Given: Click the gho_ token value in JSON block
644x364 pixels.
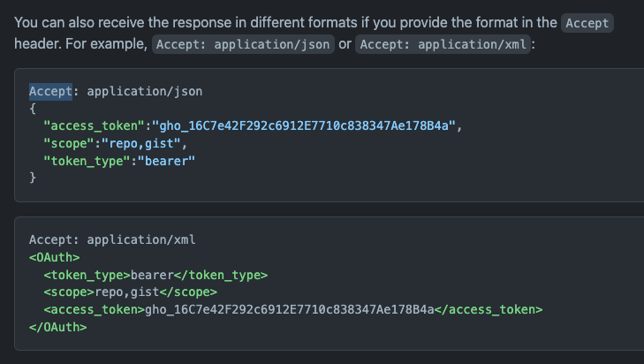Looking at the screenshot, I should pos(304,125).
